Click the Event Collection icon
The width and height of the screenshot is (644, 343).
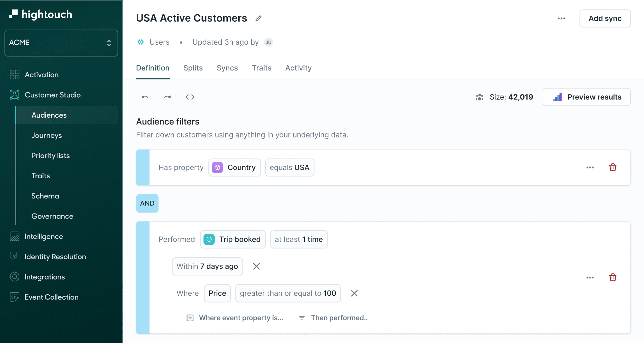pos(14,297)
